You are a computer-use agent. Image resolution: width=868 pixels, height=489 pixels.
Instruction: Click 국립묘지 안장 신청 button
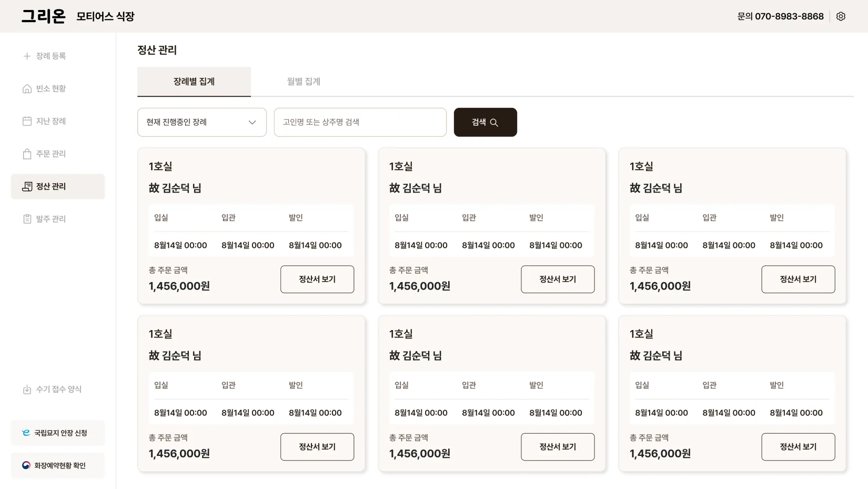tap(58, 433)
